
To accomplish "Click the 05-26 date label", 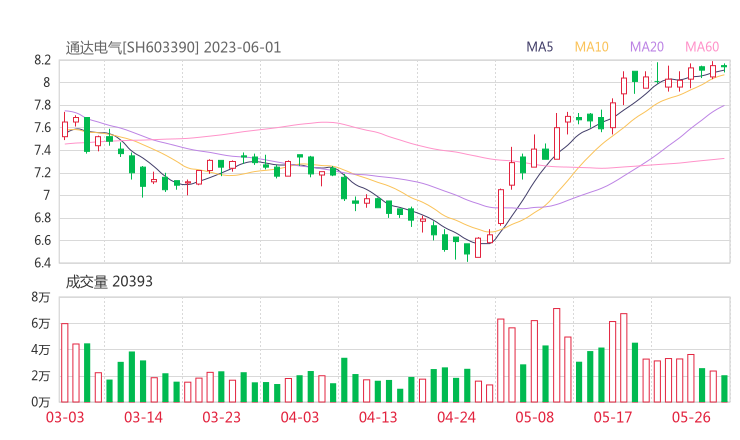I will point(691,417).
